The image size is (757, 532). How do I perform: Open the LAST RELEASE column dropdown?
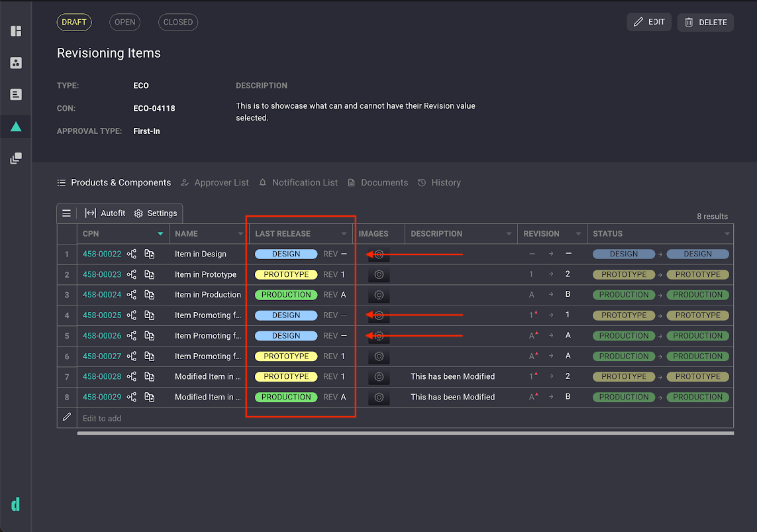(344, 234)
